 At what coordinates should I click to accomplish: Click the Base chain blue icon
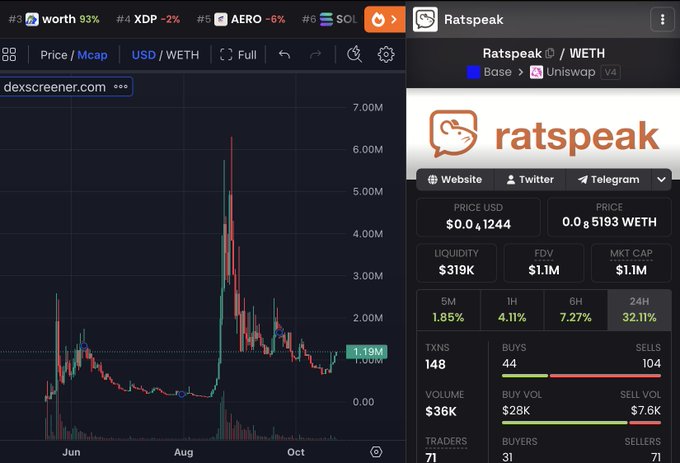click(x=473, y=72)
